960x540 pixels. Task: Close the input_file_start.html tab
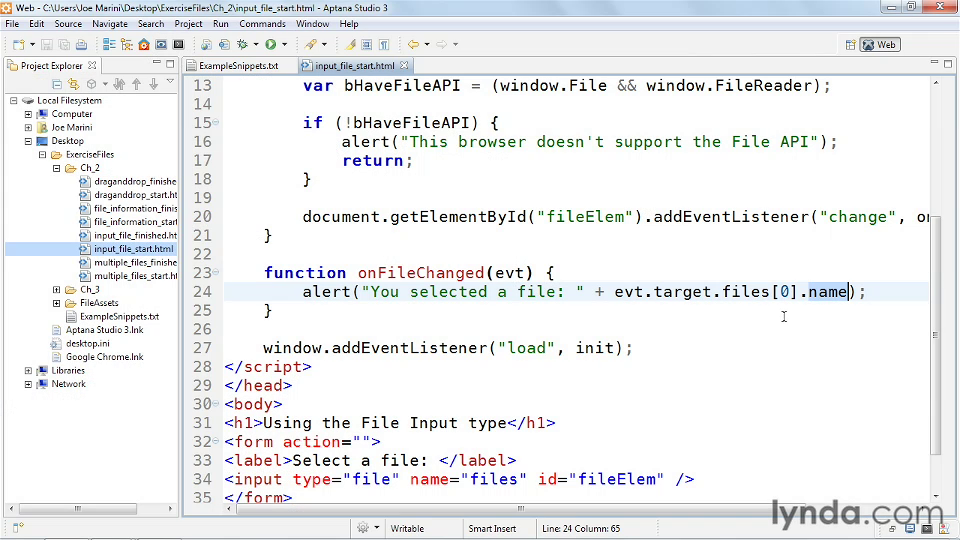pyautogui.click(x=404, y=65)
